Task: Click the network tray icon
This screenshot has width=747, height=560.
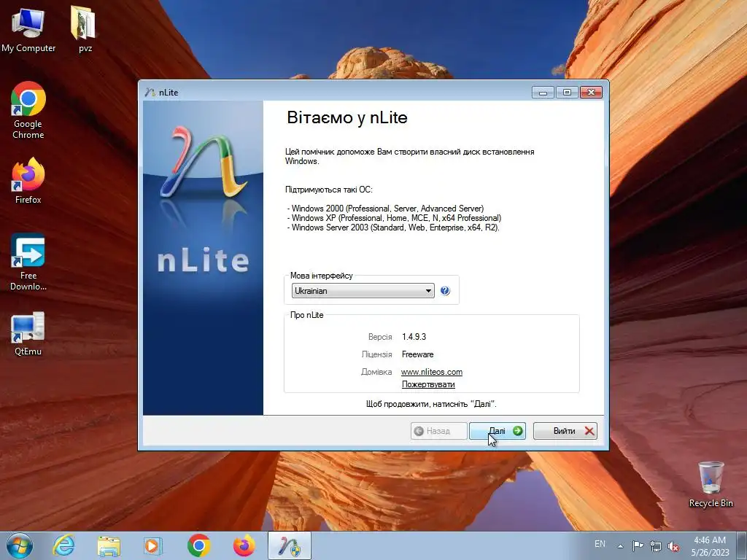Action: tap(656, 545)
